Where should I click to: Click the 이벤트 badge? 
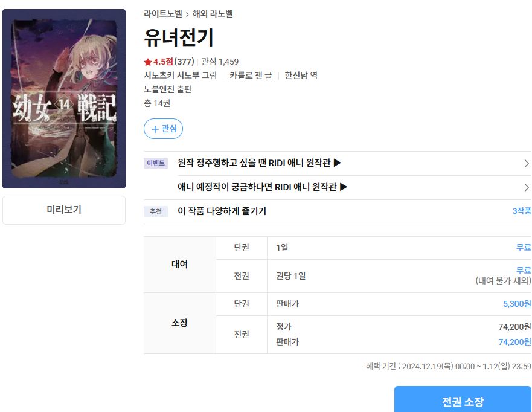click(156, 163)
